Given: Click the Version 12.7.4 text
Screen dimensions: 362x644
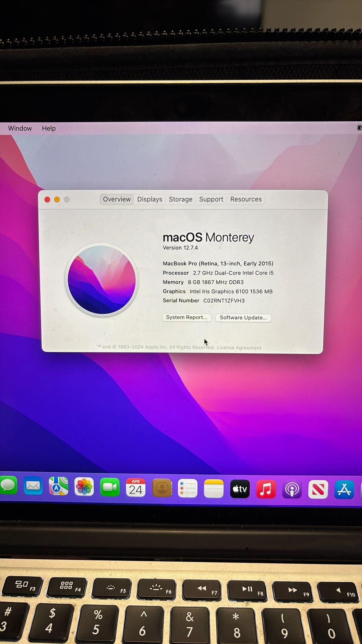Looking at the screenshot, I should click(180, 248).
